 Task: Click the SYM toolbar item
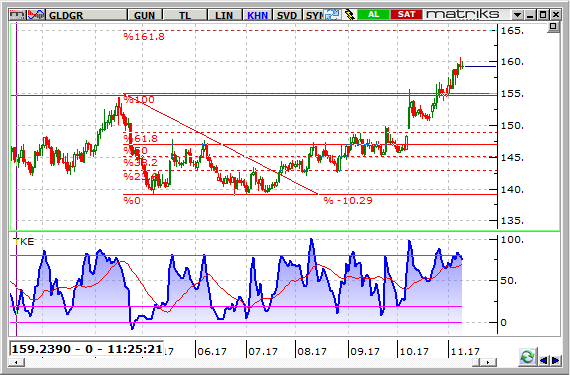[x=313, y=15]
